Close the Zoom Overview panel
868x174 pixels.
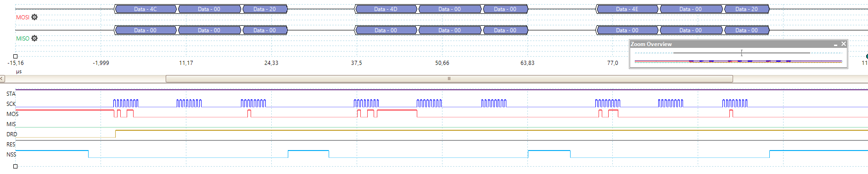pos(843,44)
